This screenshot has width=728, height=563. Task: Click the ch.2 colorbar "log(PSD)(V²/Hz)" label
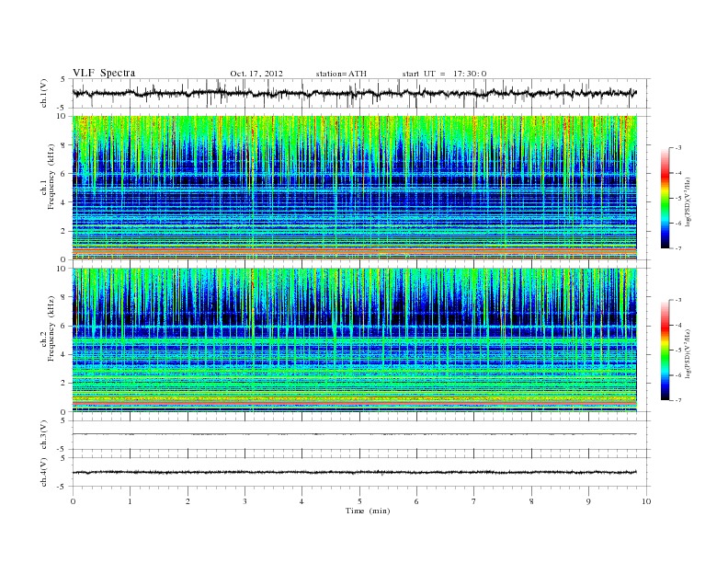[x=688, y=353]
